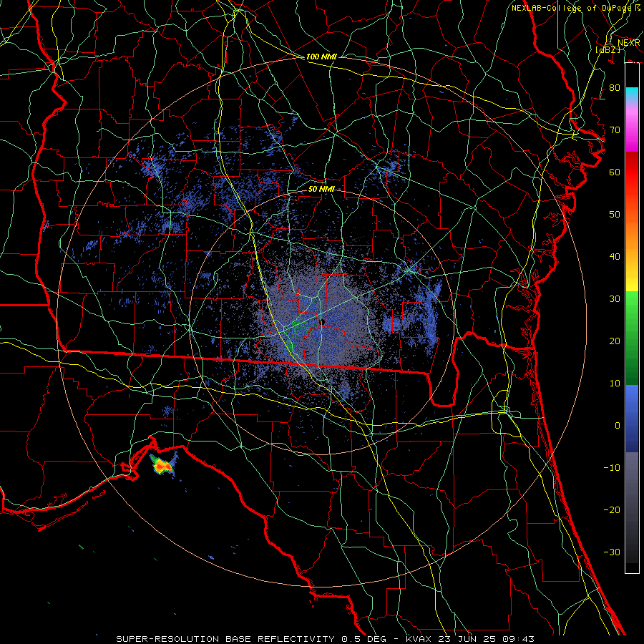Screen dimensions: 644x644
Task: Click the NEXR label above the color scale
Action: coord(628,43)
